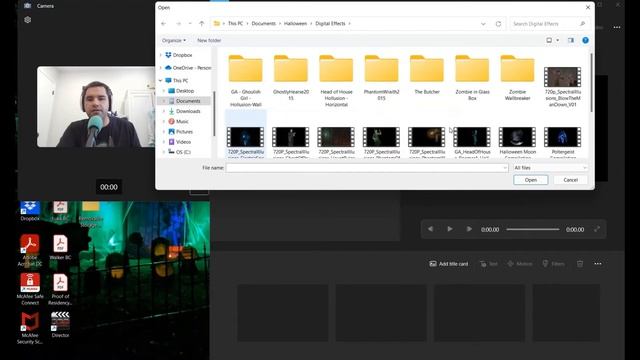Open the Camera settings gear icon
The height and width of the screenshot is (360, 640).
tap(27, 20)
